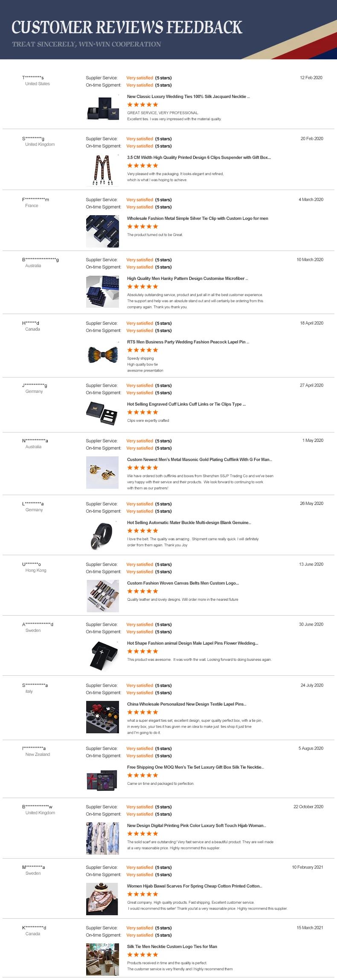337x980 pixels.
Task: Open Hot Shape Fashion animal Lapel Pins link
Action: [x=192, y=643]
